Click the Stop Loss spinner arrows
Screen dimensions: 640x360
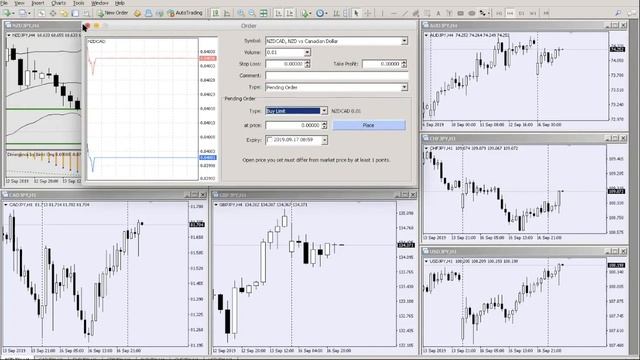[307, 64]
